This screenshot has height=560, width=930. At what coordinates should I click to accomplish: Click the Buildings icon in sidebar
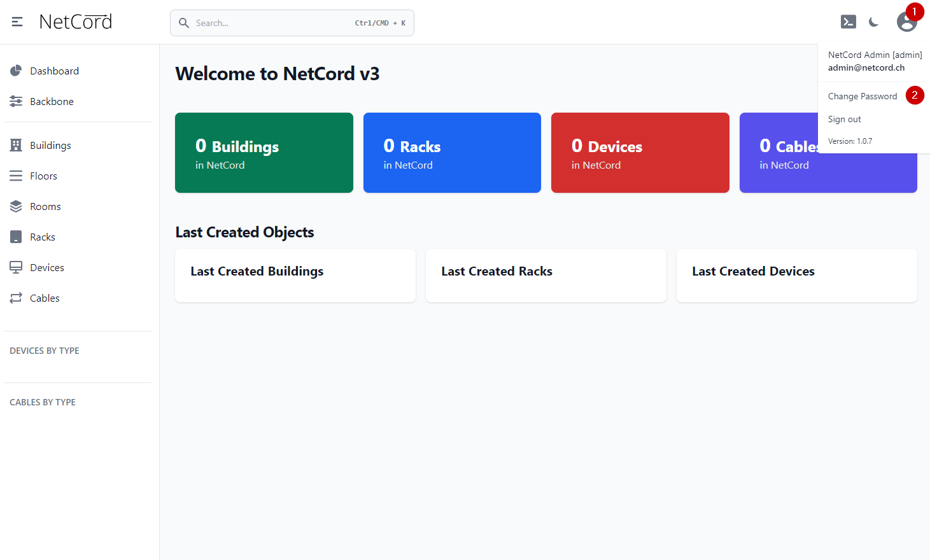(x=16, y=145)
